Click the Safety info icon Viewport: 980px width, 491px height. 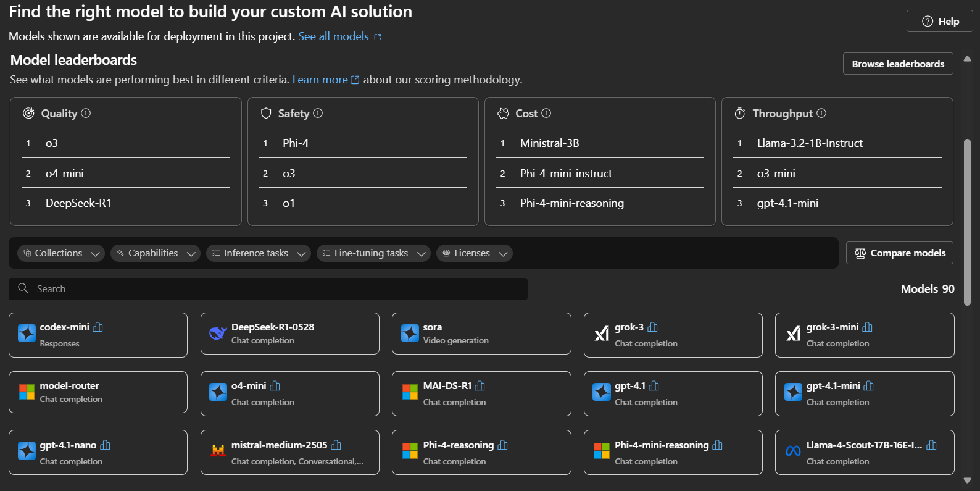[x=318, y=113]
